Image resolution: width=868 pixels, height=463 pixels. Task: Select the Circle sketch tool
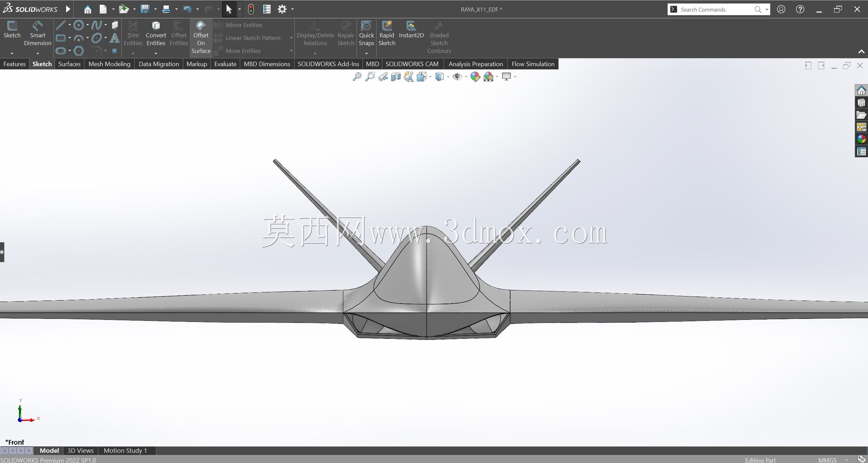pos(78,25)
